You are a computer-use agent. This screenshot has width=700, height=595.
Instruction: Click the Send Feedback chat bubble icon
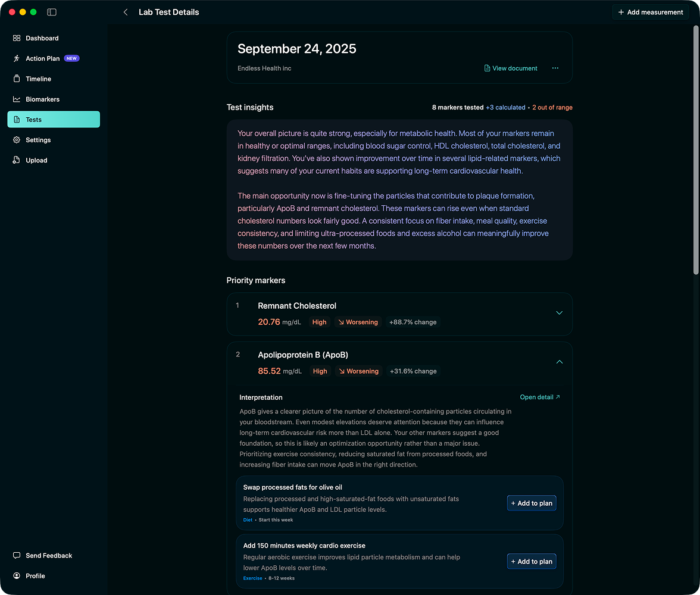[17, 555]
